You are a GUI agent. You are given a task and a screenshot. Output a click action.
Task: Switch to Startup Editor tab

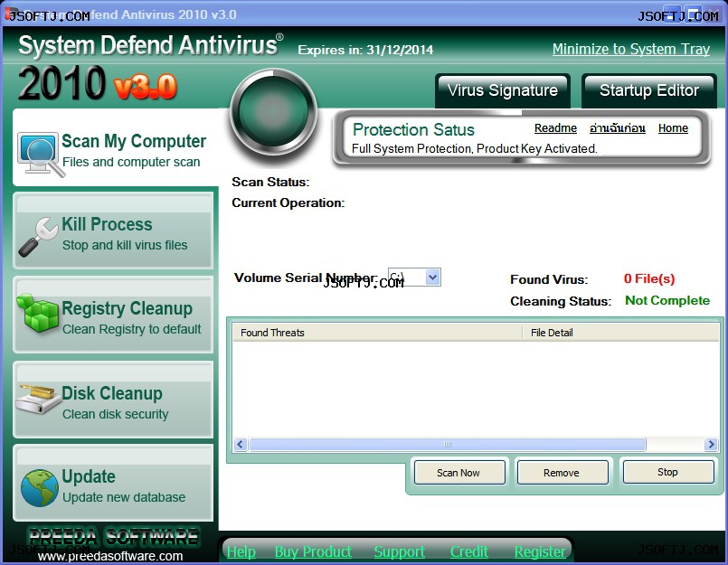click(649, 90)
